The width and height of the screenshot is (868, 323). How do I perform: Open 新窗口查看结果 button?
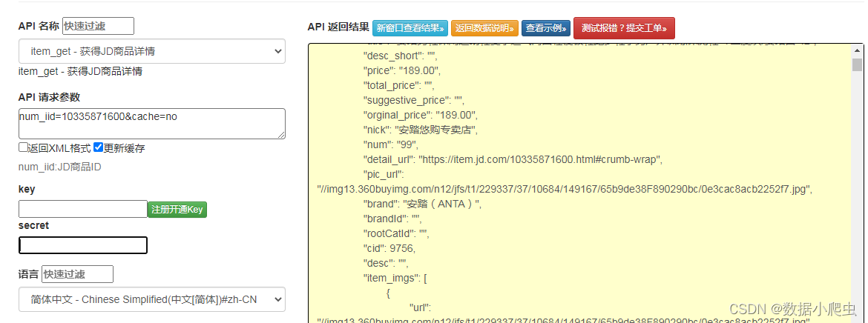(410, 27)
